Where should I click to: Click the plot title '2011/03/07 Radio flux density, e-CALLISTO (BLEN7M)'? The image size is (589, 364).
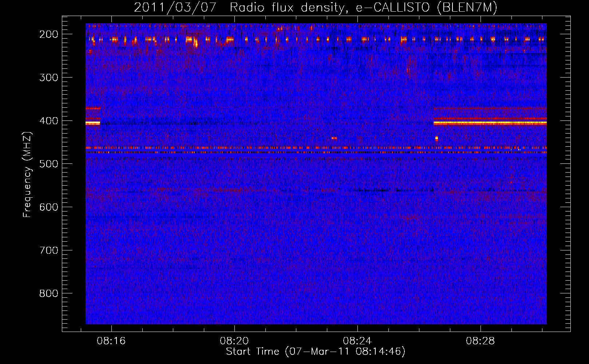(x=315, y=7)
